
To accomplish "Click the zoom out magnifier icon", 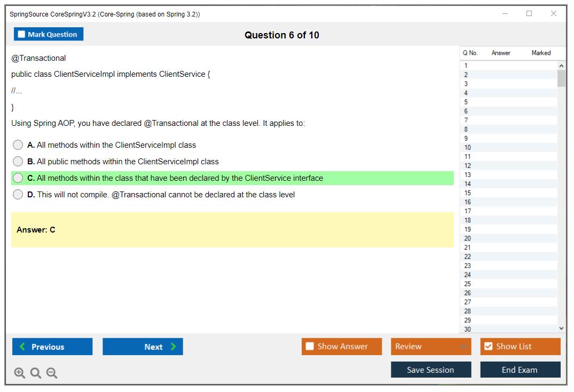I will click(52, 373).
